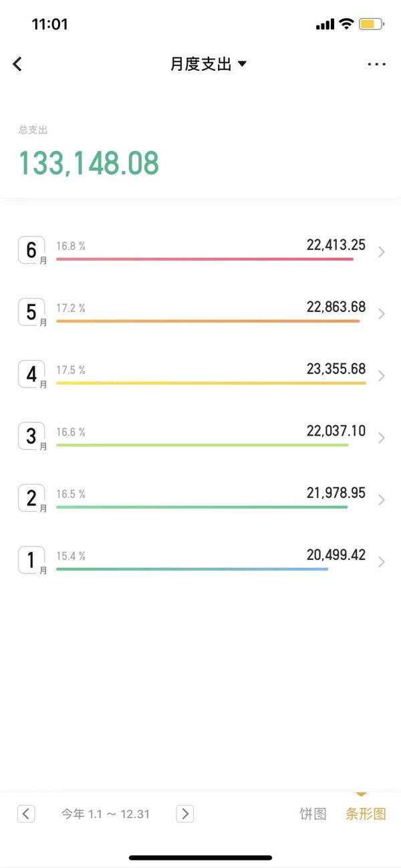Tap the back arrow icon
Screen dimensions: 401x868
point(17,64)
